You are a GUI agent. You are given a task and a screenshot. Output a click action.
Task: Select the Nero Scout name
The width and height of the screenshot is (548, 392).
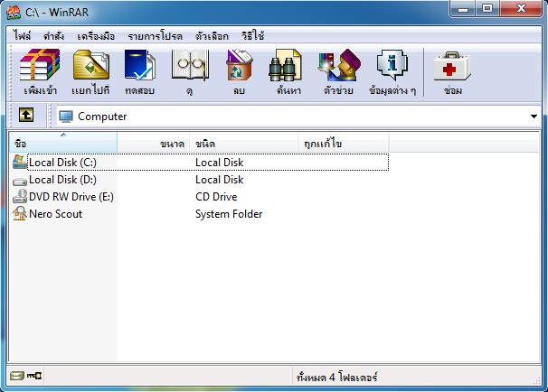(55, 214)
